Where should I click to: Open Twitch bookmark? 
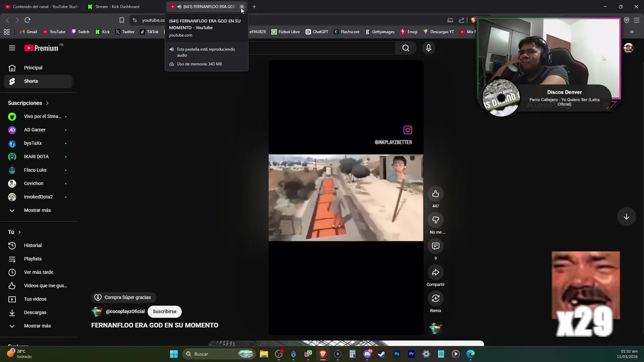[80, 32]
